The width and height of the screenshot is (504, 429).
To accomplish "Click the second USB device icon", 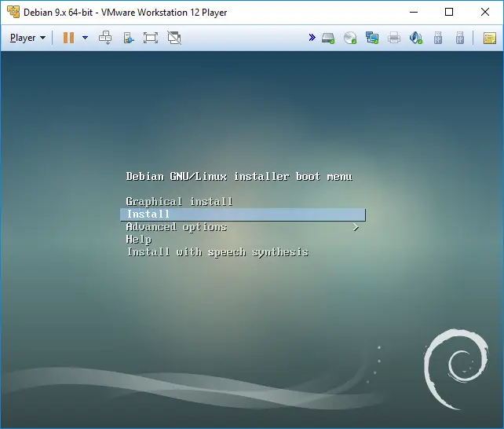I will tap(460, 38).
